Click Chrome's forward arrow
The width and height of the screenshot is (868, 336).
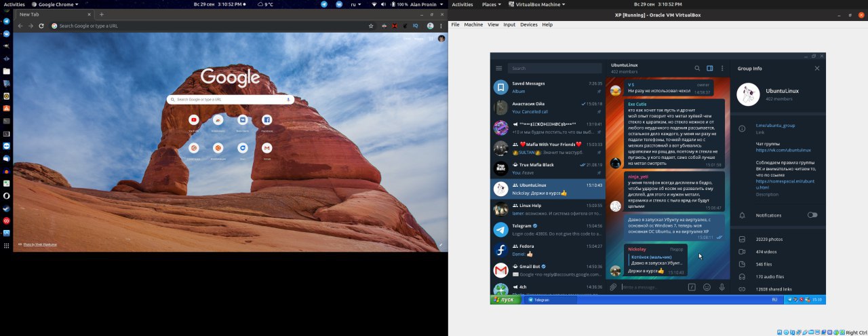pyautogui.click(x=31, y=26)
